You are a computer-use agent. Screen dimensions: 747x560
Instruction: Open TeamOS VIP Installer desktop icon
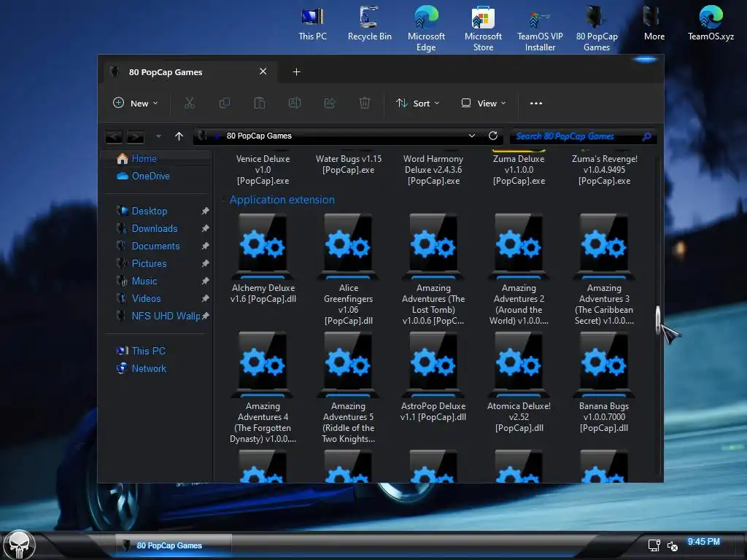[x=540, y=28]
